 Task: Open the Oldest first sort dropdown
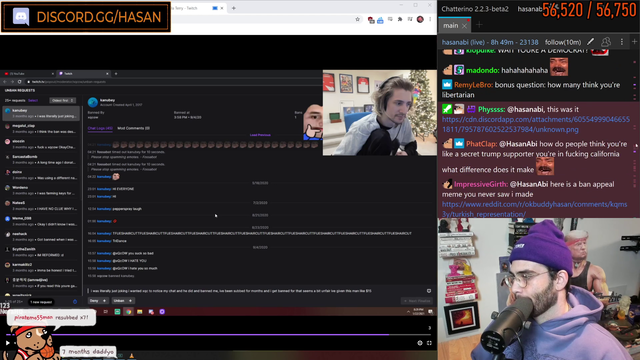tap(62, 100)
